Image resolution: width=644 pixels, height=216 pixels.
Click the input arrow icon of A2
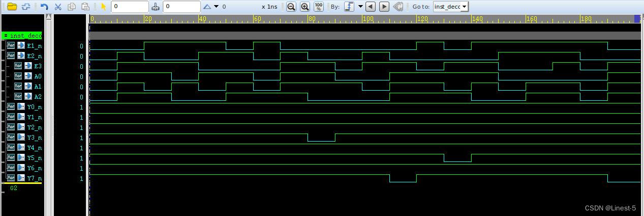coord(28,96)
